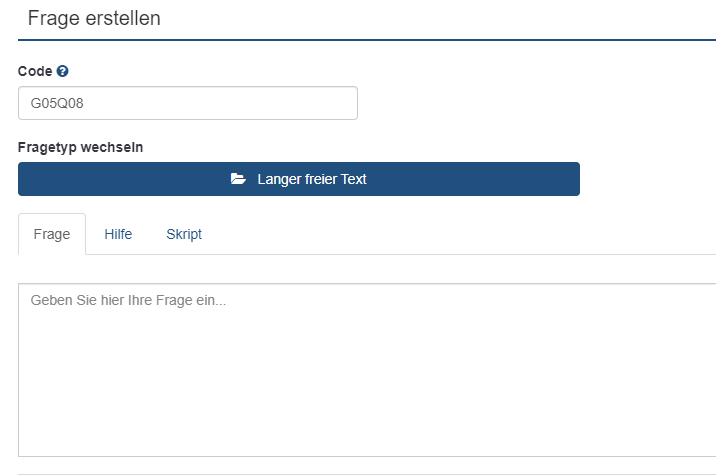Image resolution: width=716 pixels, height=476 pixels.
Task: Click the Langer freier Text button label
Action: tap(312, 179)
